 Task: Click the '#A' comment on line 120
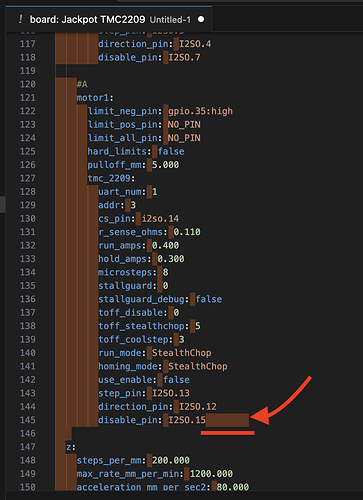pyautogui.click(x=82, y=84)
